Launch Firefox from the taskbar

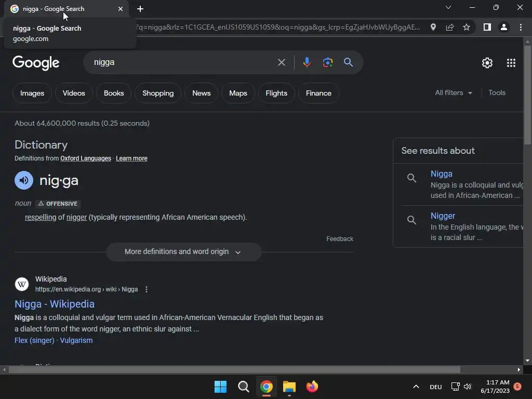pyautogui.click(x=312, y=387)
